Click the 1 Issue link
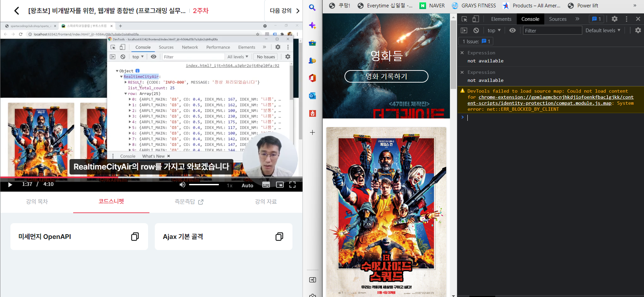Viewport: 644px width, 297px height. pyautogui.click(x=476, y=42)
